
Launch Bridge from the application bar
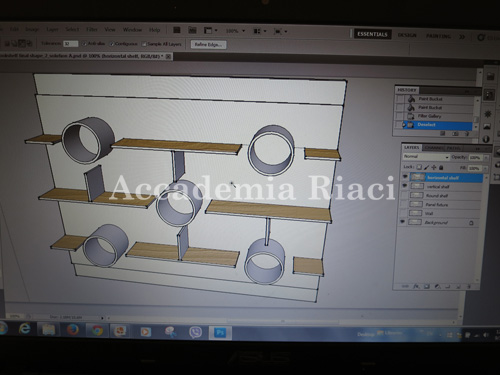(x=177, y=30)
